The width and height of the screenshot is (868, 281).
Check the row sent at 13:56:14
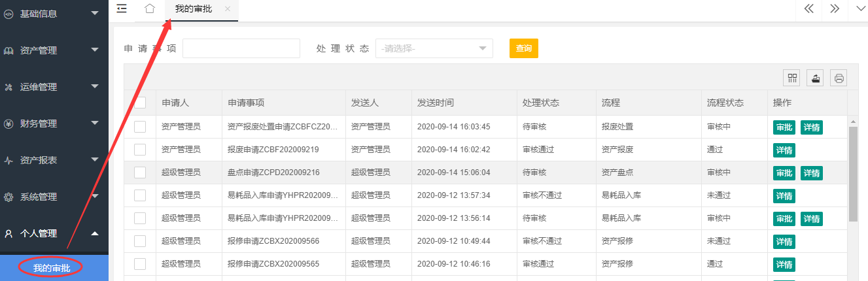140,218
